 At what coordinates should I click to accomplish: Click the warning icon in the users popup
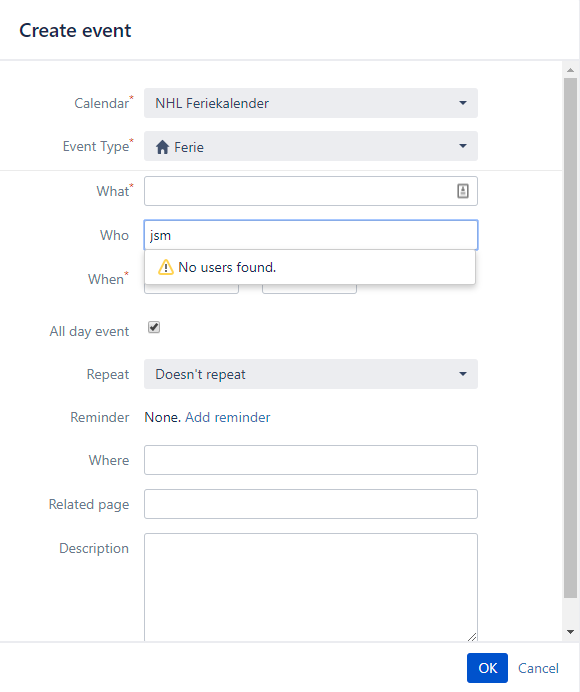(166, 267)
